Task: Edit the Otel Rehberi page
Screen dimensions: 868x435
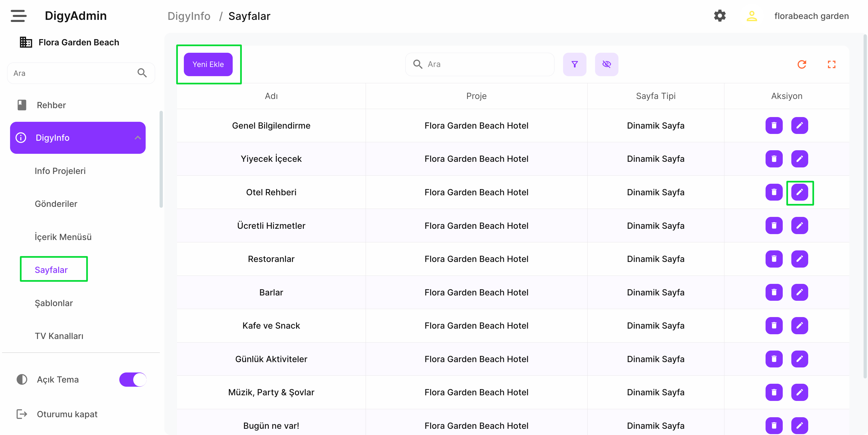Action: click(799, 192)
